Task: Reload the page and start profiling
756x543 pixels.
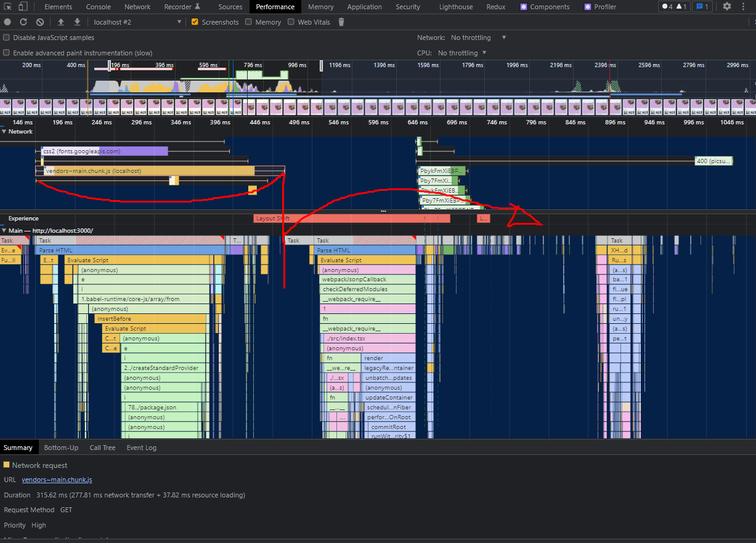Action: [x=23, y=22]
